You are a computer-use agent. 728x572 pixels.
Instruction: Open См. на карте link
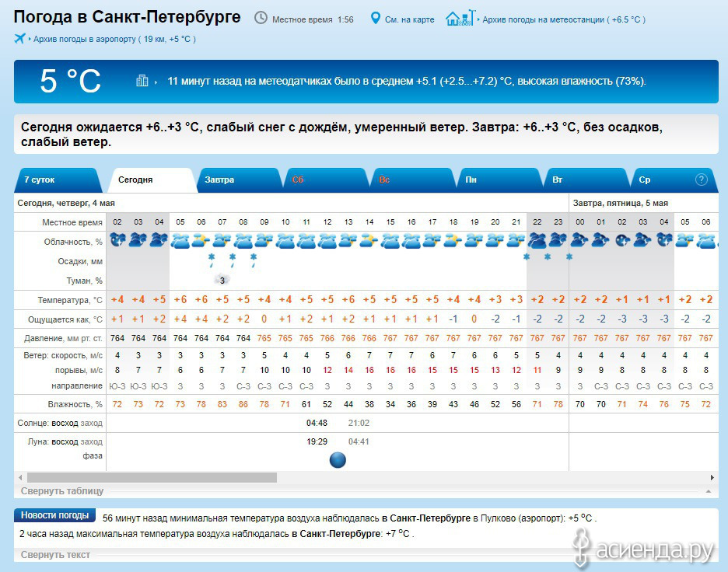point(409,19)
